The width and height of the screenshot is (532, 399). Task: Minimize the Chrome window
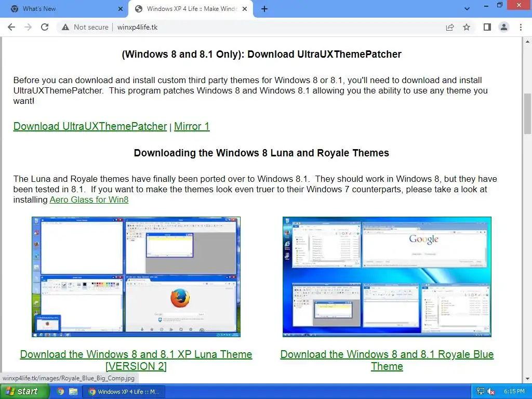(486, 5)
